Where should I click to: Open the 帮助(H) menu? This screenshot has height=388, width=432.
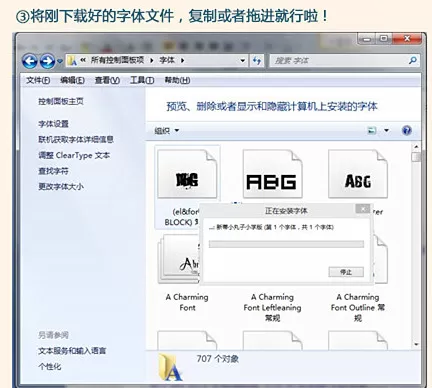pos(177,80)
